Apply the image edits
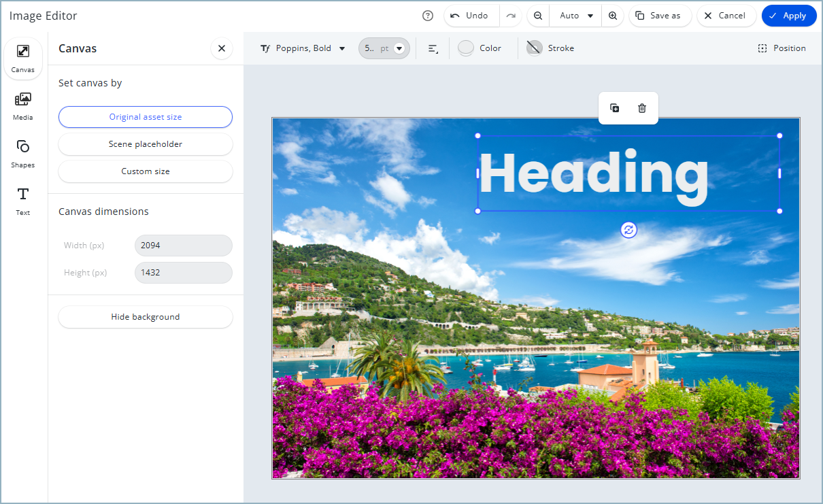Viewport: 823px width, 504px height. (789, 16)
